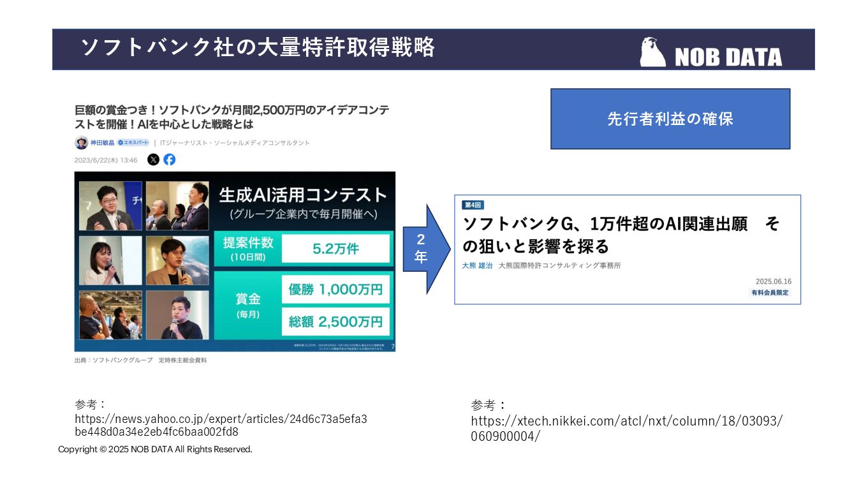Click the Facebook share icon
Image resolution: width=868 pixels, height=488 pixels.
(169, 159)
